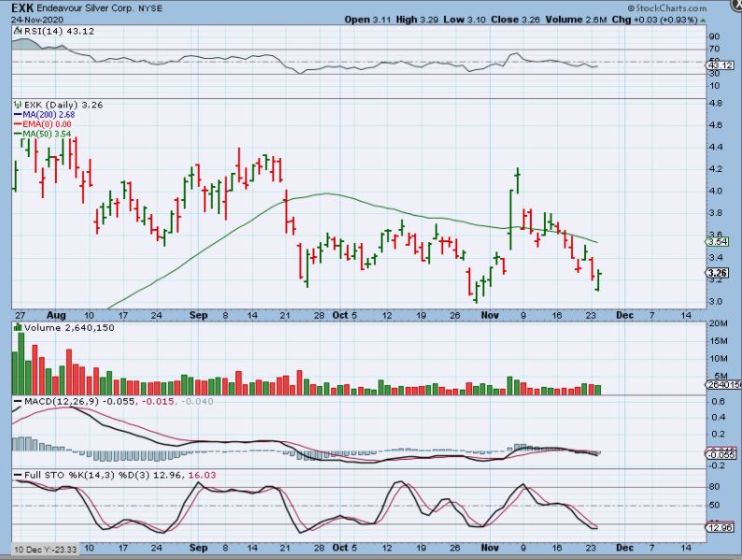Click the EXK (Daily) price bar icon
The width and height of the screenshot is (742, 560).
(18, 105)
